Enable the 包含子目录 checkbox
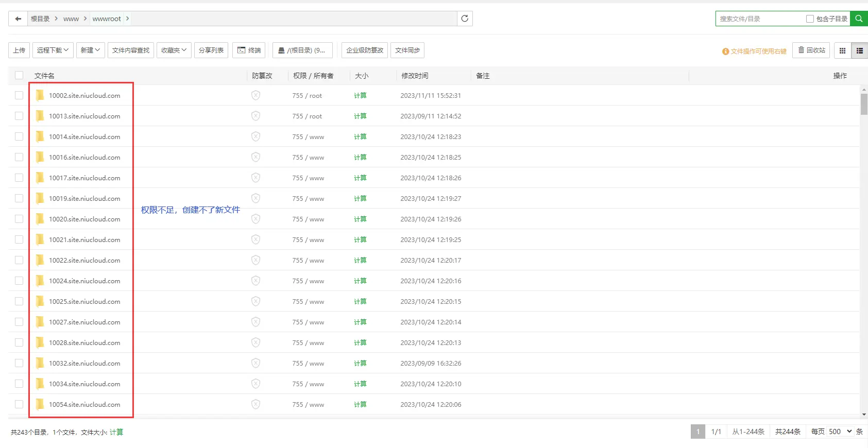The width and height of the screenshot is (868, 448). click(810, 19)
